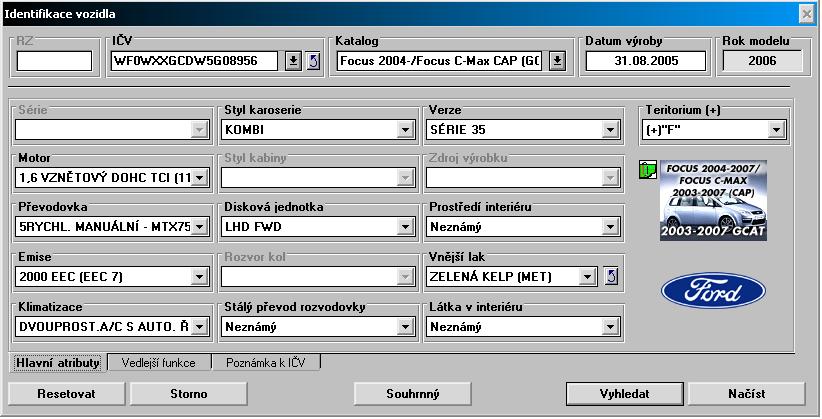Expand the Převodovka dropdown
The width and height of the screenshot is (822, 419).
199,227
